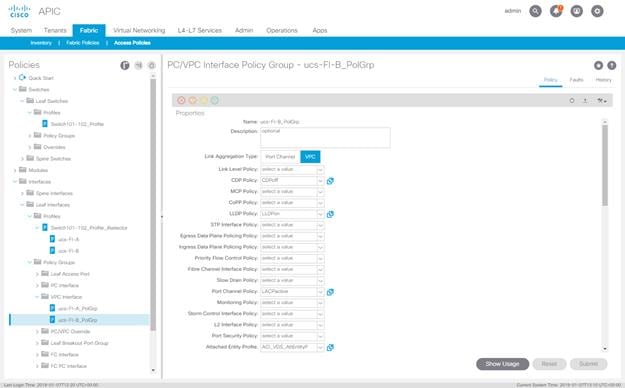Select ucs-FI-A_PolGrp in the tree
625x388 pixels.
coord(78,309)
